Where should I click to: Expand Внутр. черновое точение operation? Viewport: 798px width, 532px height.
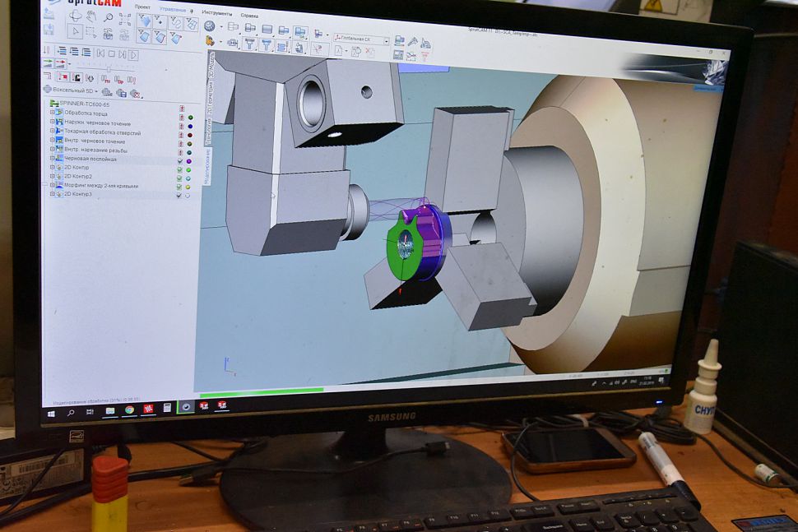tap(52, 140)
